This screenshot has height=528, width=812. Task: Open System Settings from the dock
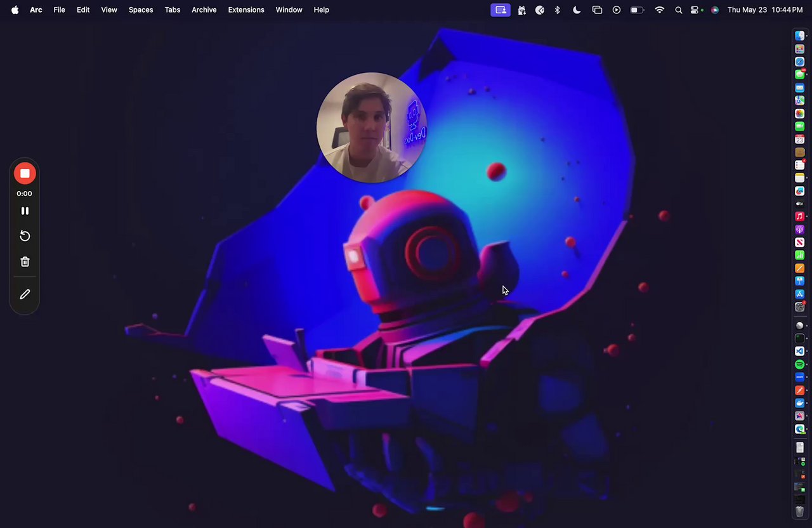(800, 307)
